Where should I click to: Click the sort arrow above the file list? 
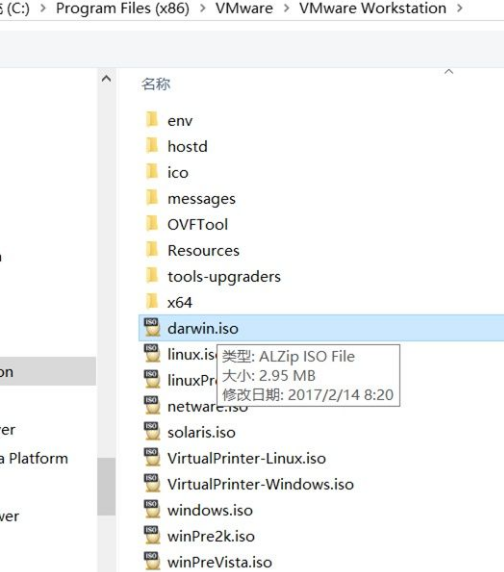tap(449, 72)
